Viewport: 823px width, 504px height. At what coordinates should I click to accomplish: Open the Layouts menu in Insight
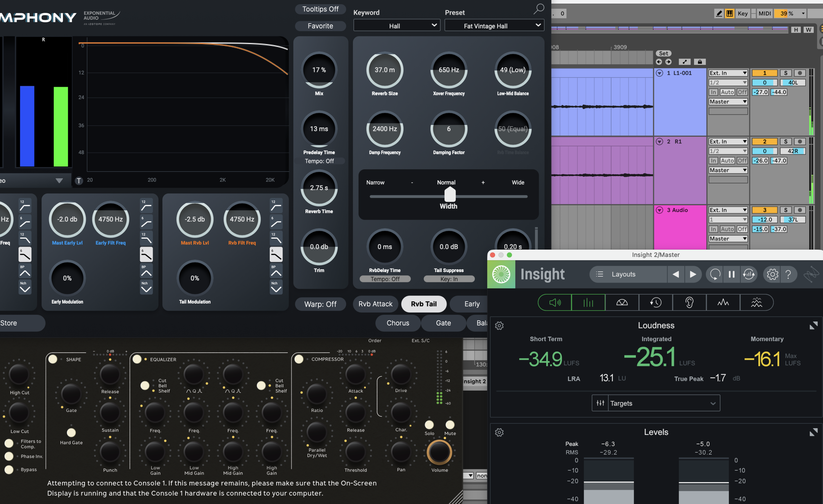coord(628,274)
